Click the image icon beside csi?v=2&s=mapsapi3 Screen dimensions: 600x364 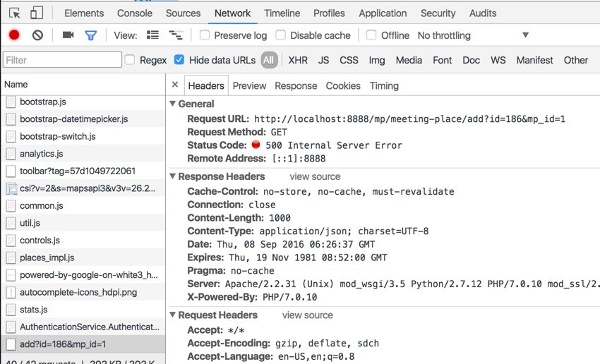11,188
